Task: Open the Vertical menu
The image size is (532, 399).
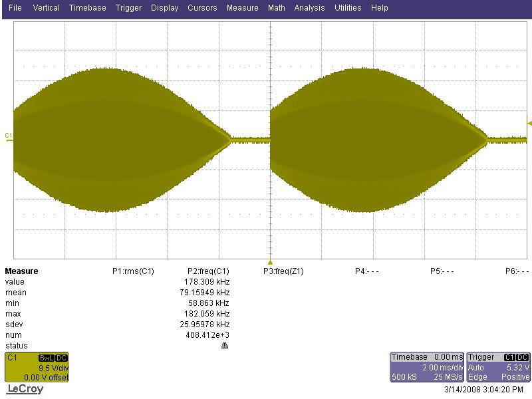Action: click(46, 8)
